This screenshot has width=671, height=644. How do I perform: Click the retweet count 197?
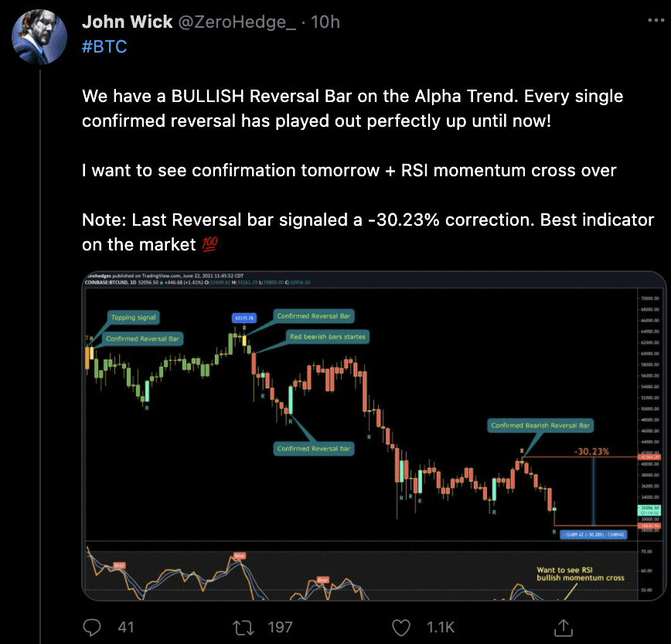tap(280, 627)
